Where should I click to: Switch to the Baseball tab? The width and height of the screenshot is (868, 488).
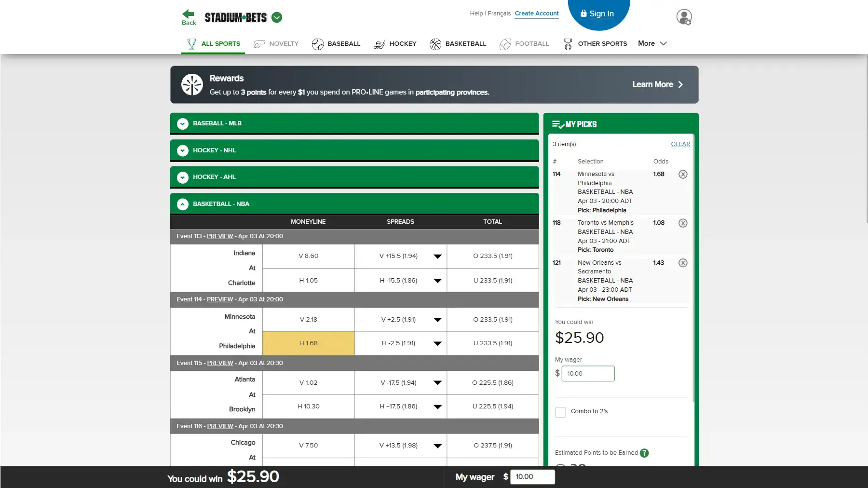tap(336, 44)
